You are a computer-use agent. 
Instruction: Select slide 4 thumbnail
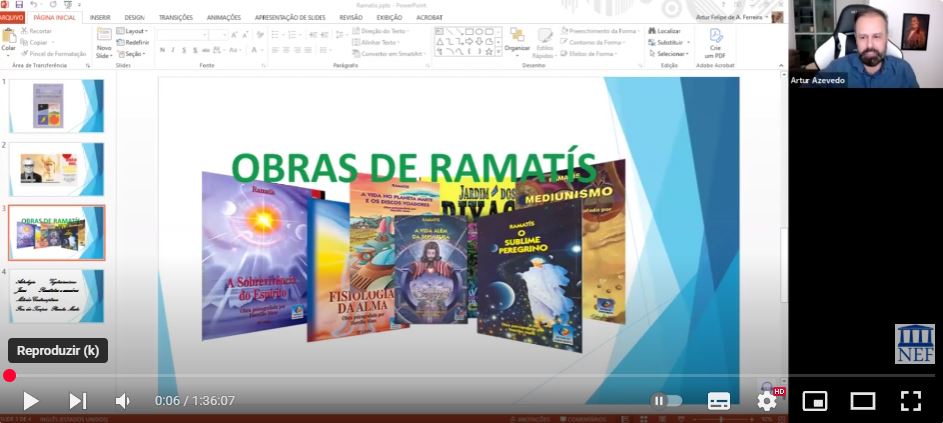(56, 296)
